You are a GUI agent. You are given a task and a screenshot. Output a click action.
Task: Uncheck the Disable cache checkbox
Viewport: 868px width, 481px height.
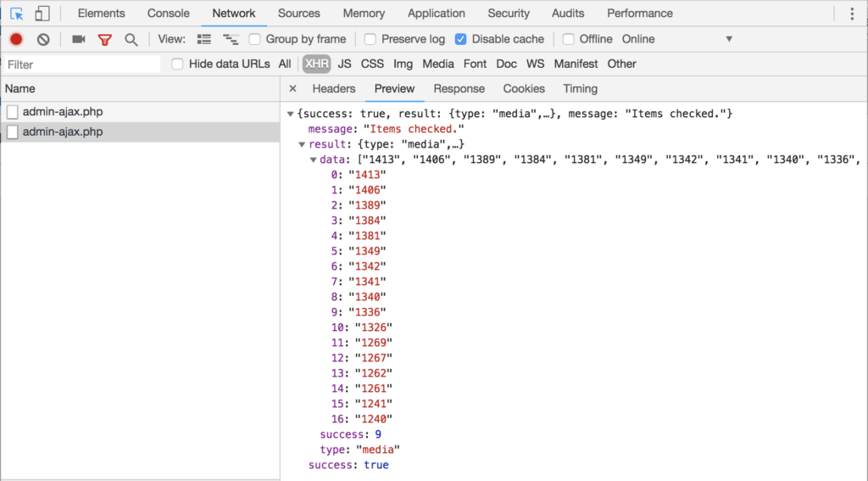(460, 39)
